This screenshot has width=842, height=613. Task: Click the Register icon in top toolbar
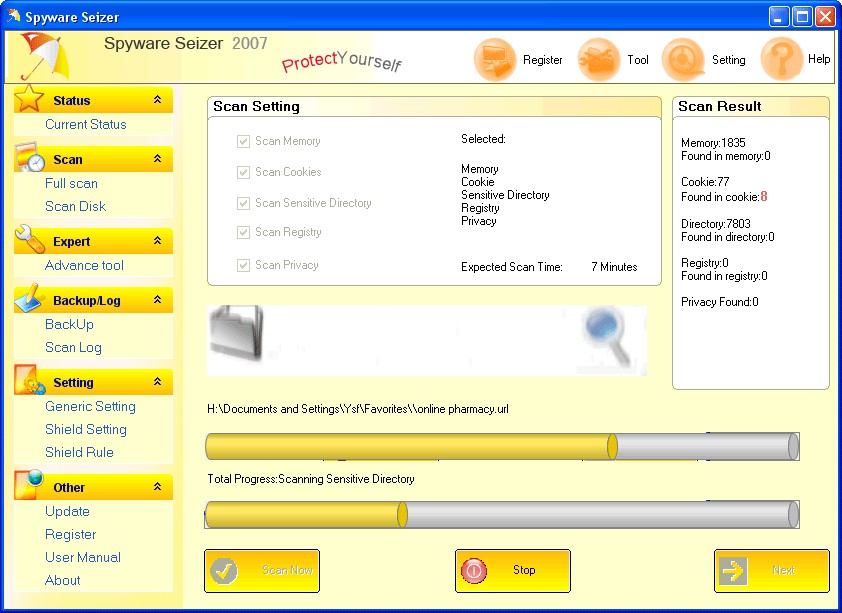495,60
